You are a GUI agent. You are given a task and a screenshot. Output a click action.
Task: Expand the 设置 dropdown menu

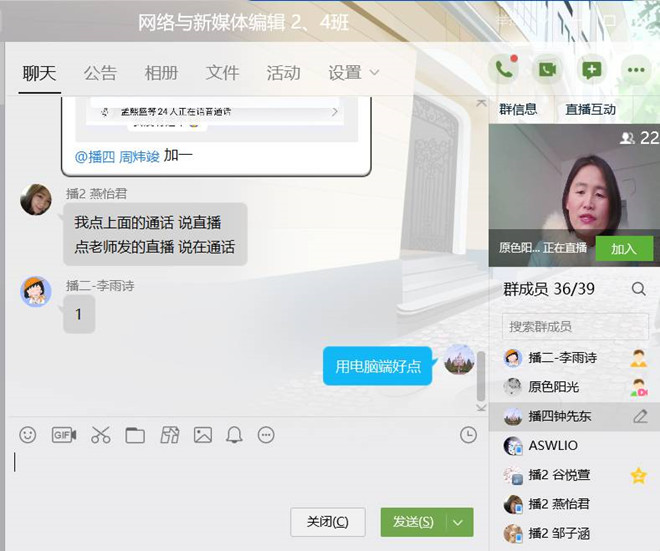[x=354, y=73]
